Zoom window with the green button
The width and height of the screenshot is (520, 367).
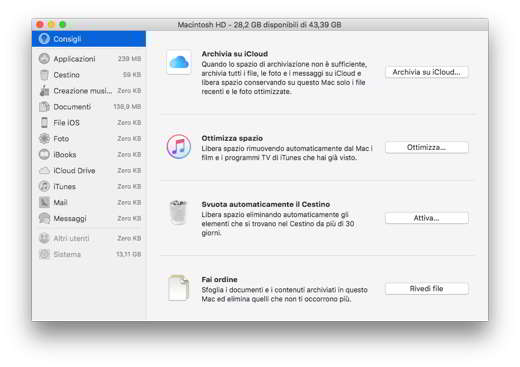[62, 25]
